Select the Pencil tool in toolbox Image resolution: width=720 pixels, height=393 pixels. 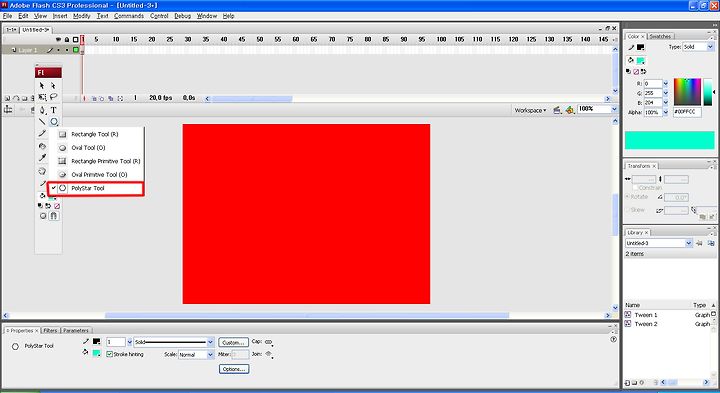42,134
